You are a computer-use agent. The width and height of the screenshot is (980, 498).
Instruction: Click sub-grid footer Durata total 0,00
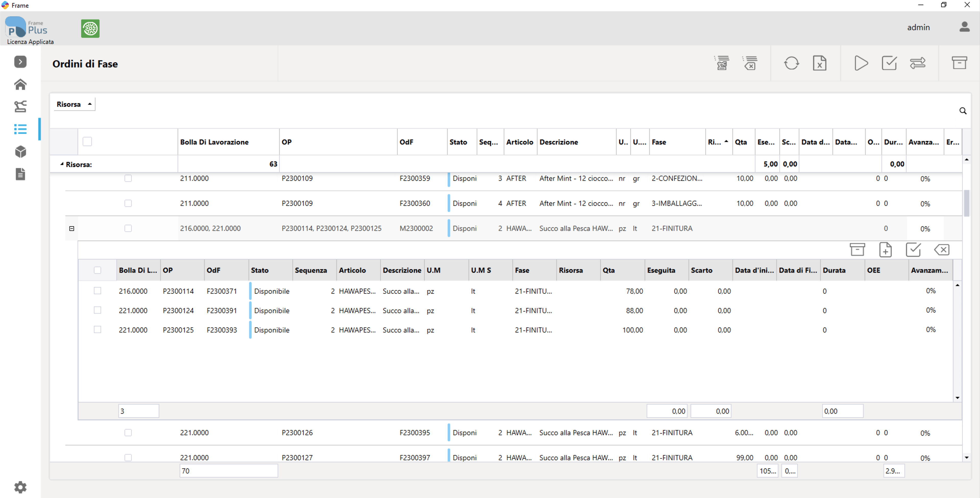(842, 411)
